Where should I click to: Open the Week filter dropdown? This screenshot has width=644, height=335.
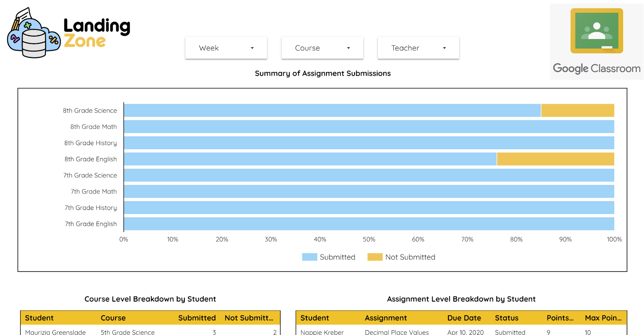pyautogui.click(x=226, y=48)
